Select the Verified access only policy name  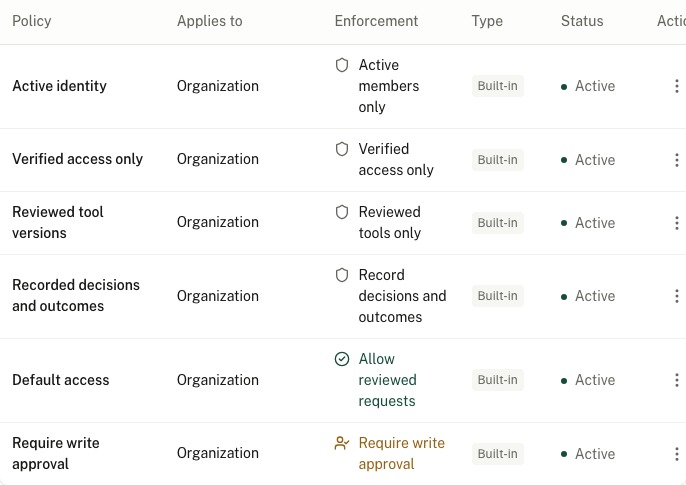[77, 159]
